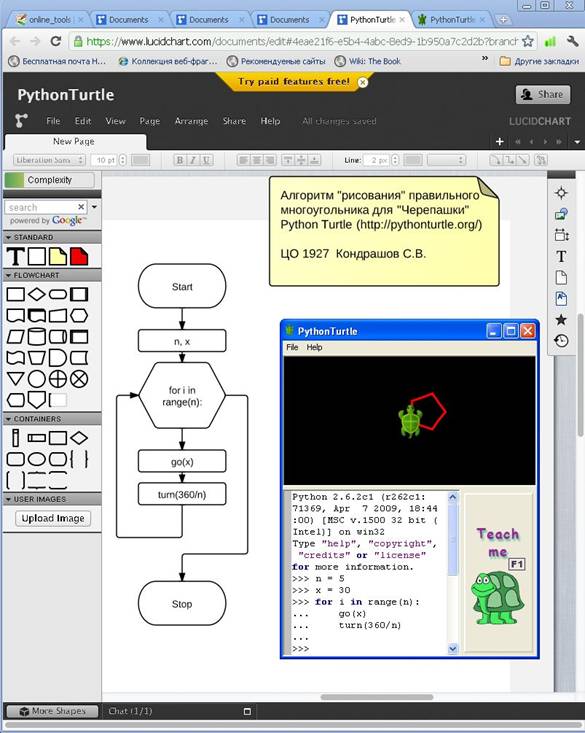Adjust the font size stepper
This screenshot has height=733, width=585.
[123, 160]
